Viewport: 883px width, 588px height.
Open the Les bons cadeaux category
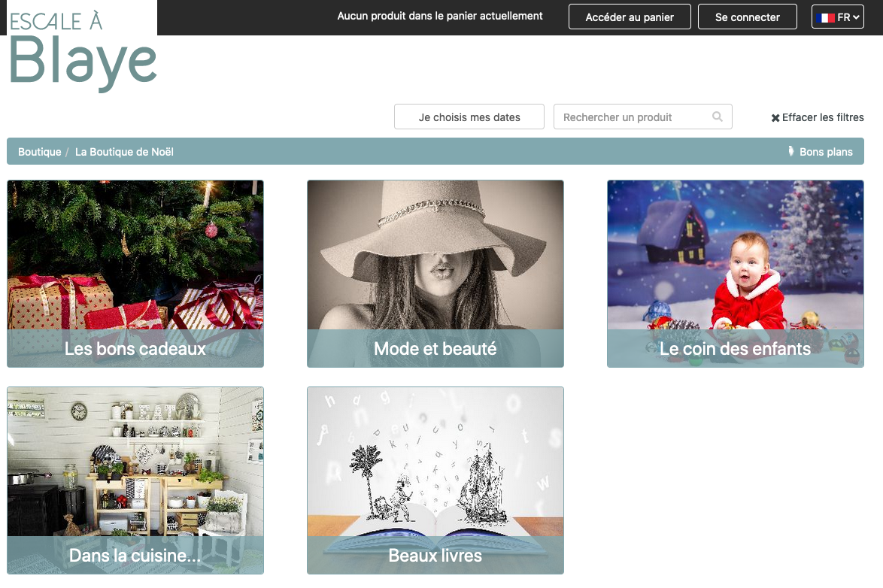(135, 274)
